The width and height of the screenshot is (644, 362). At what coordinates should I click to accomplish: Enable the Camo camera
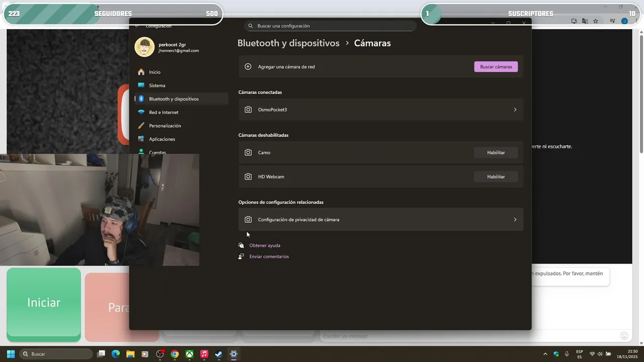pos(496,152)
